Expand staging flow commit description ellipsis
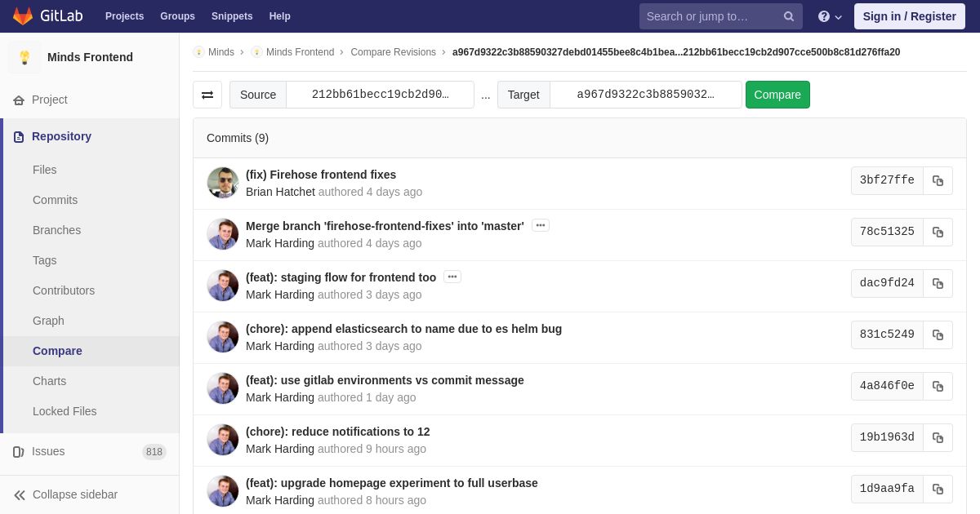 pyautogui.click(x=452, y=277)
